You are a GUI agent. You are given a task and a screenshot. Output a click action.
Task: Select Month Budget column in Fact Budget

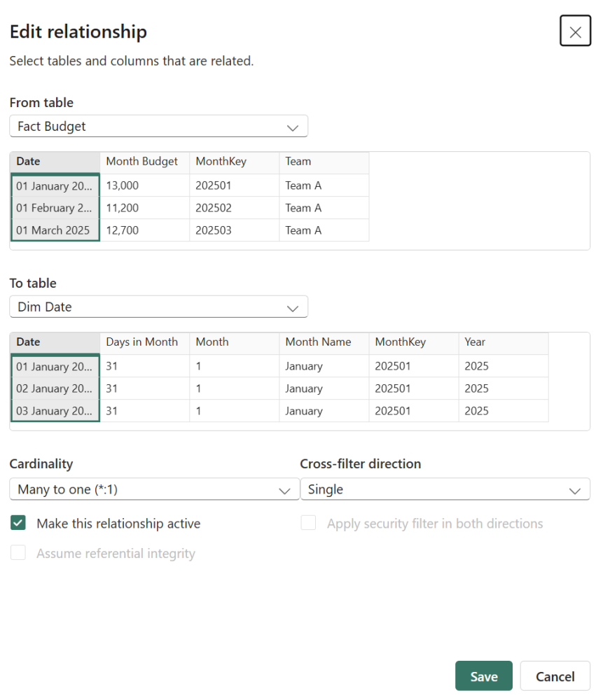pyautogui.click(x=145, y=162)
